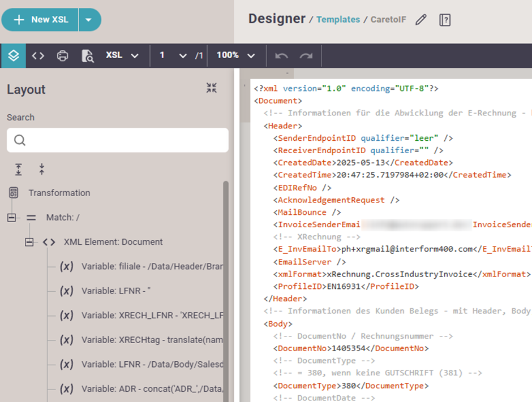Click the New XSL button

pos(41,20)
